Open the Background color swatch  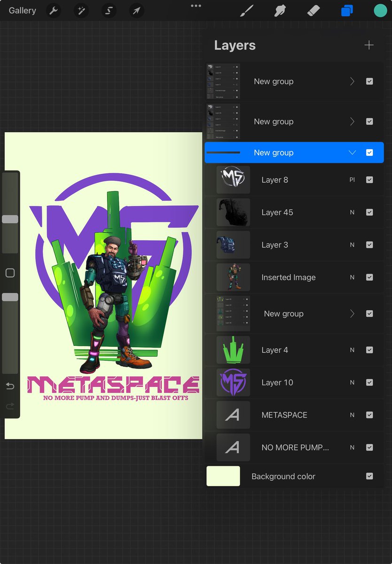pos(223,476)
